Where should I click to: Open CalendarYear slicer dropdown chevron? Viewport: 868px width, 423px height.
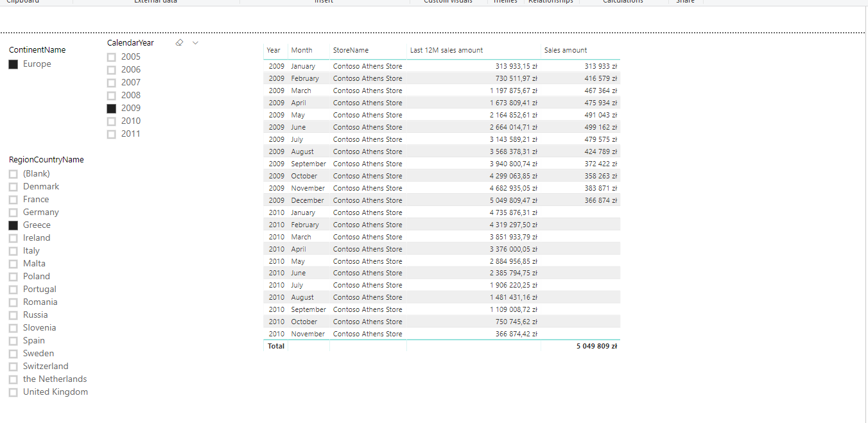(x=196, y=42)
